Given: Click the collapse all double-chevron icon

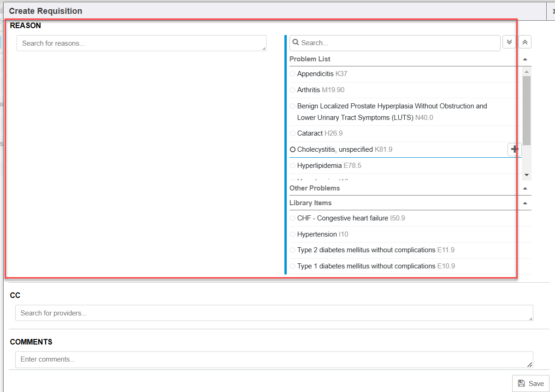Looking at the screenshot, I should [525, 42].
